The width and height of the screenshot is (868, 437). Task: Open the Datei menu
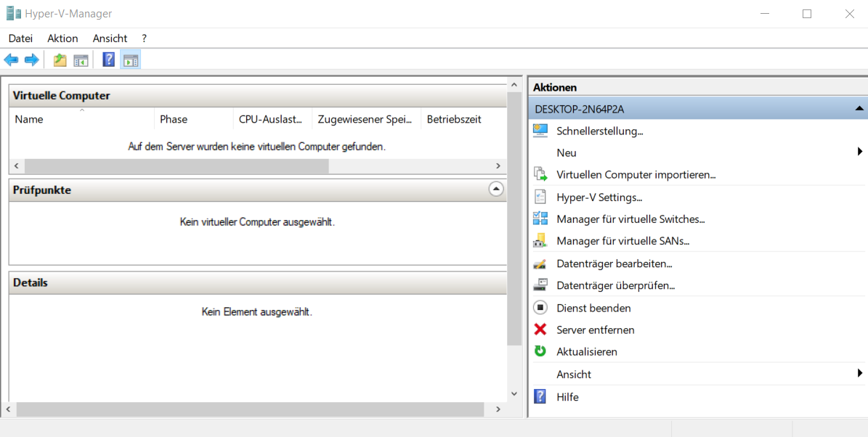pos(20,38)
